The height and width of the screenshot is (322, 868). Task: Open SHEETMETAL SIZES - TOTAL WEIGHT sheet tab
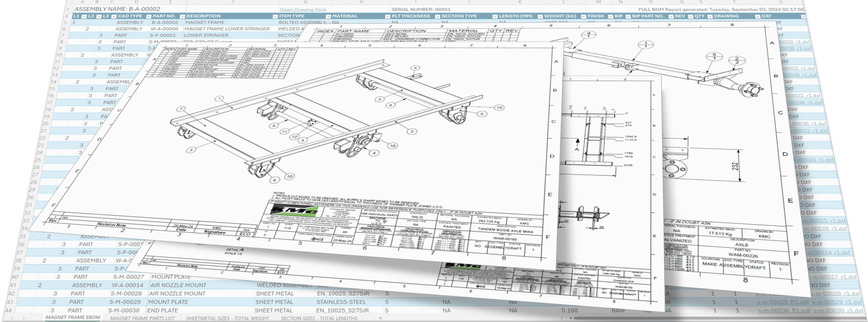tap(228, 317)
